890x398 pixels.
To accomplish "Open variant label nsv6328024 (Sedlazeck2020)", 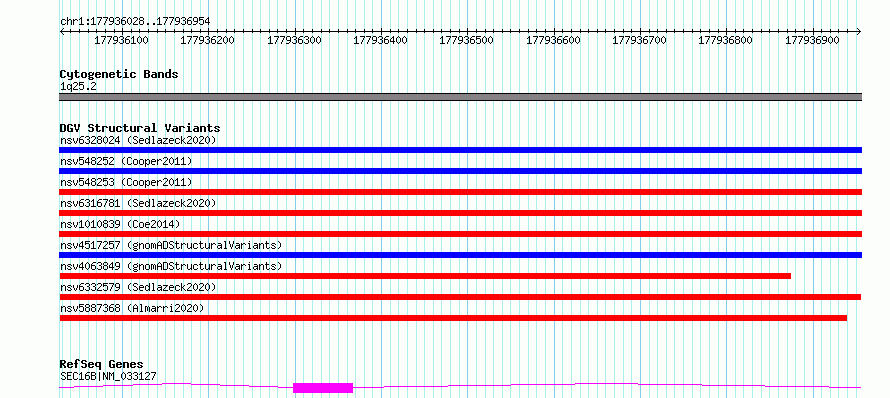I will (138, 140).
